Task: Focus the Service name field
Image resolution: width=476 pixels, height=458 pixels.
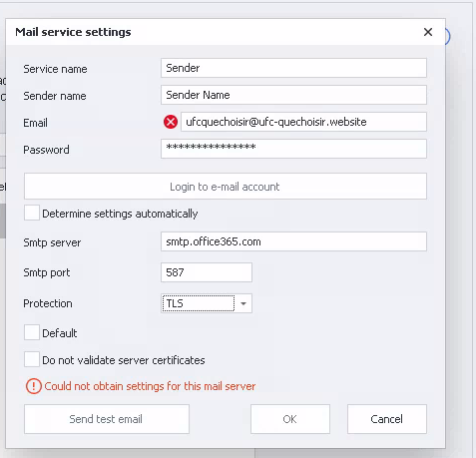Action: click(293, 68)
